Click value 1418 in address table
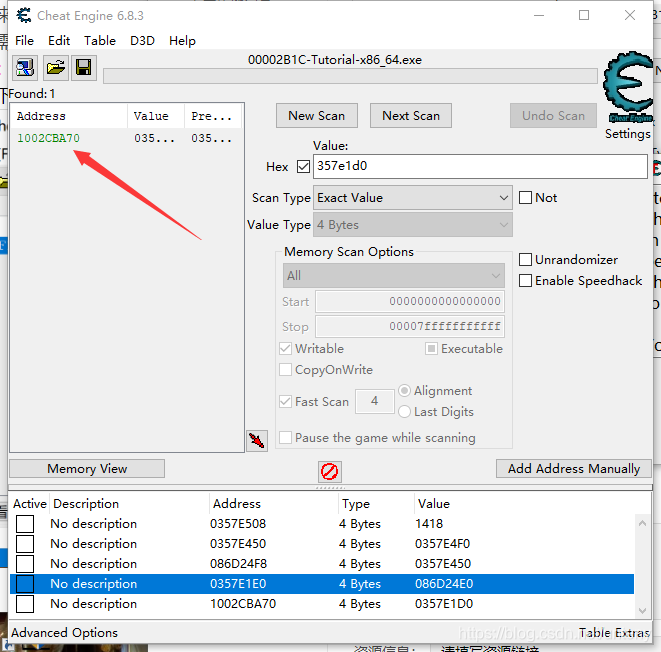This screenshot has width=661, height=652. point(429,524)
